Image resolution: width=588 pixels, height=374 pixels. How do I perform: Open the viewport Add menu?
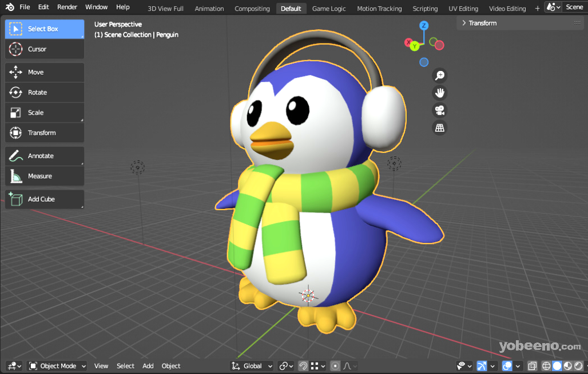(x=148, y=366)
